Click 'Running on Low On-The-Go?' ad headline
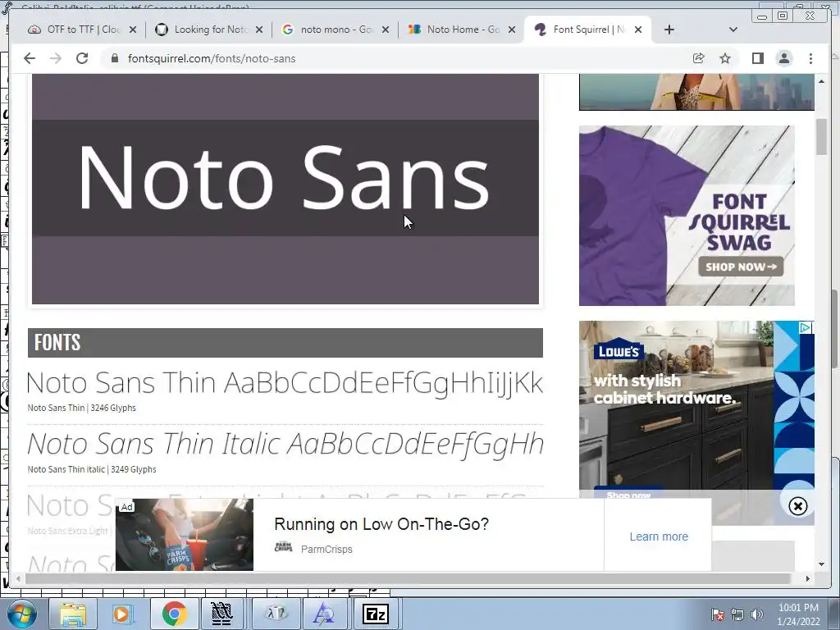Screen dimensions: 840x630 [x=381, y=524]
